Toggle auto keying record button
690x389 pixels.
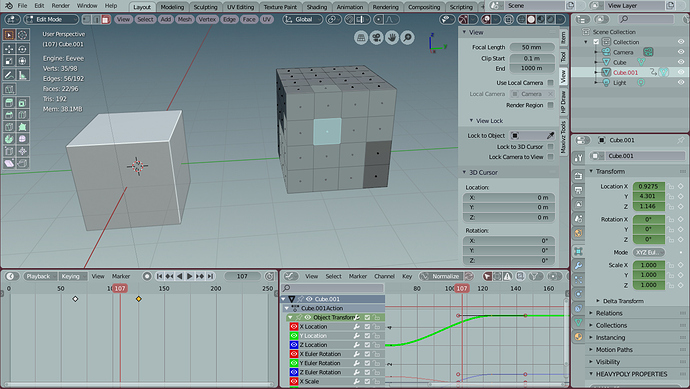147,276
